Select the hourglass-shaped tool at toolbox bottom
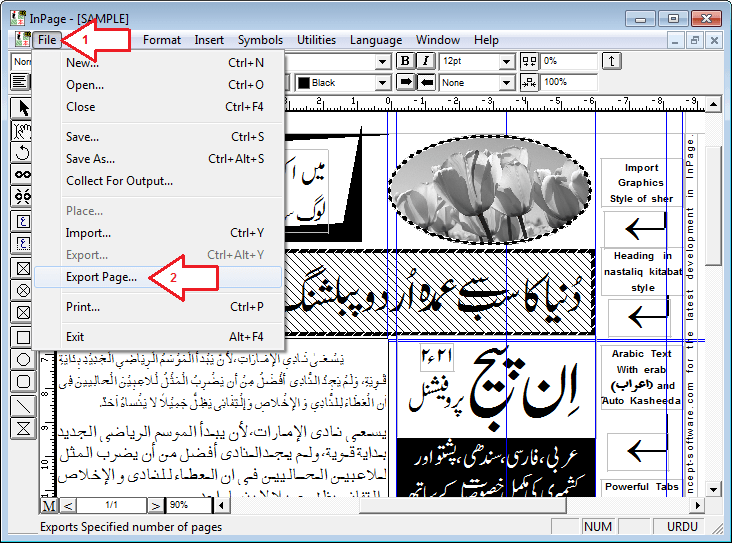The image size is (732, 543). point(22,428)
